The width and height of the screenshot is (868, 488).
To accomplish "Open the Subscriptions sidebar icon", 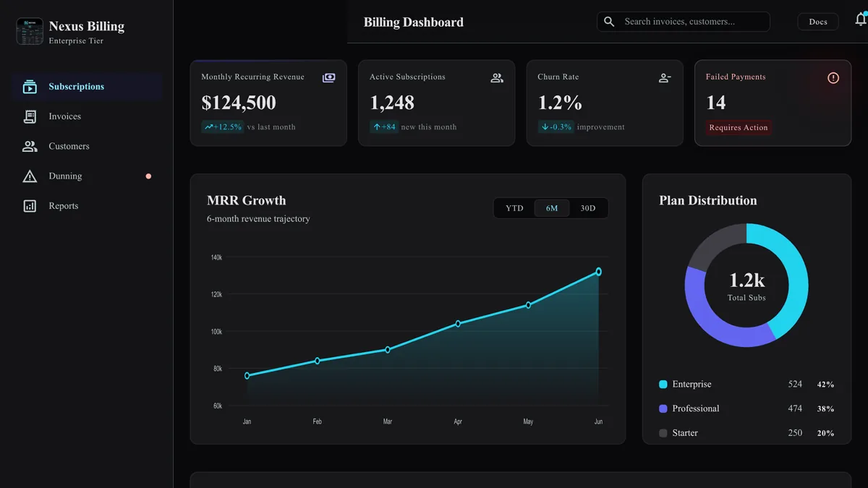I will pyautogui.click(x=30, y=87).
